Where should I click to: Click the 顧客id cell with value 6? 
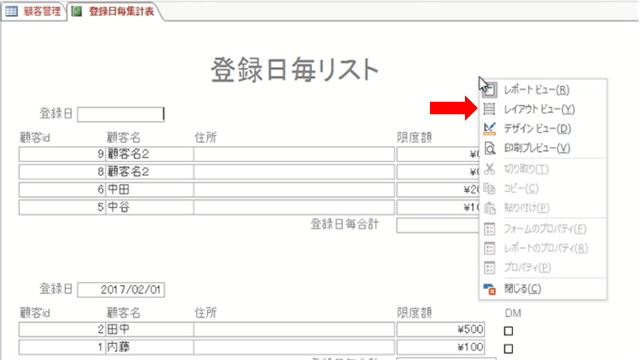tap(62, 189)
